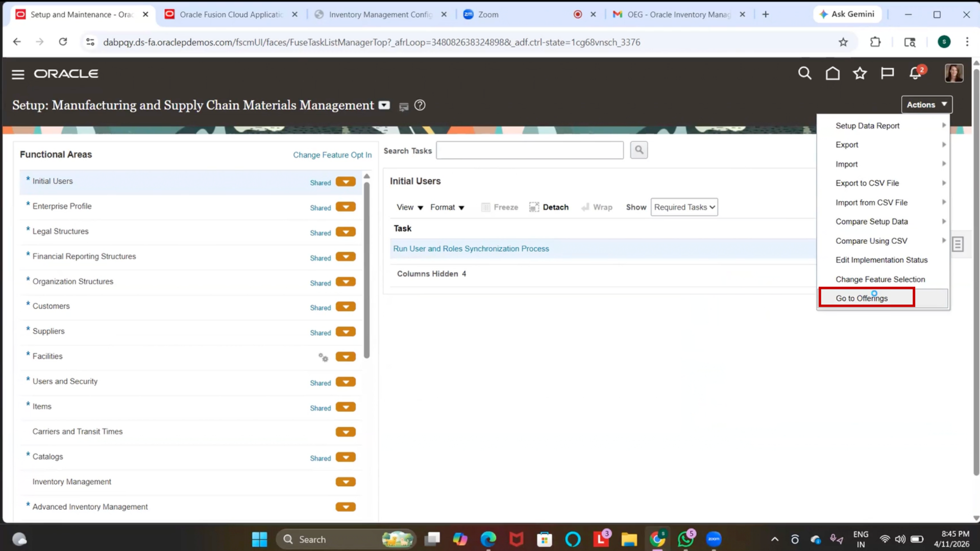The width and height of the screenshot is (980, 551).
Task: Choose Edit Implementation Status
Action: 883,260
